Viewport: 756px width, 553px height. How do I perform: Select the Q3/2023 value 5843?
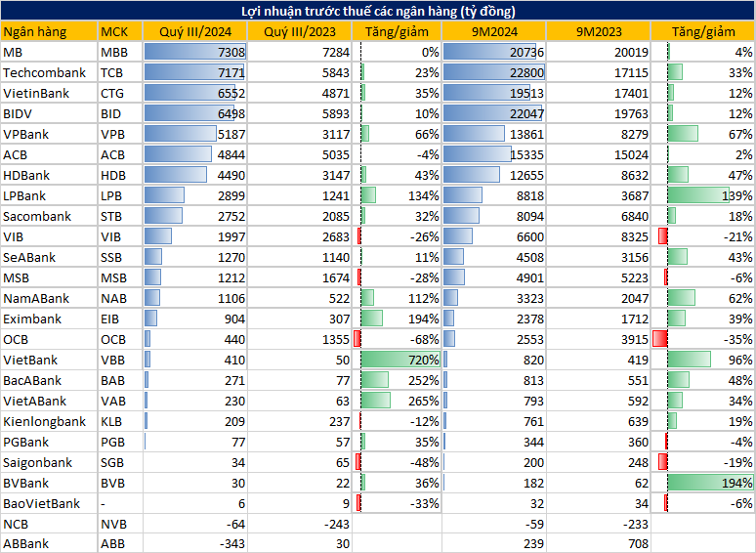[x=300, y=73]
